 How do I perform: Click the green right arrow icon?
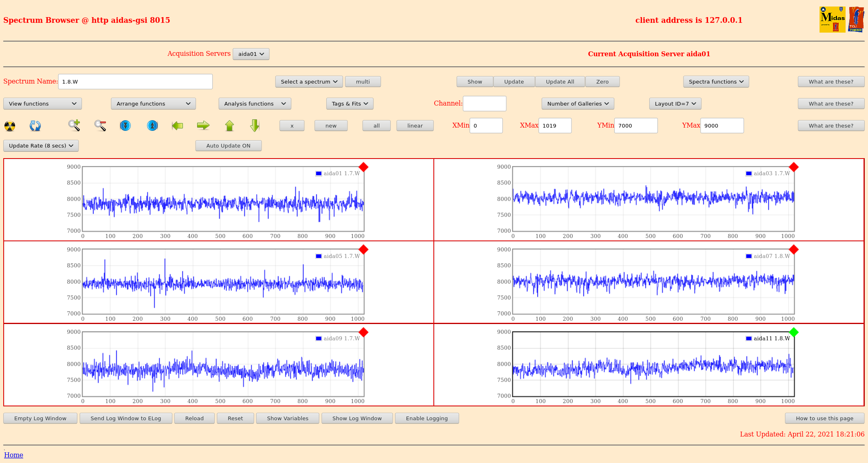point(203,126)
